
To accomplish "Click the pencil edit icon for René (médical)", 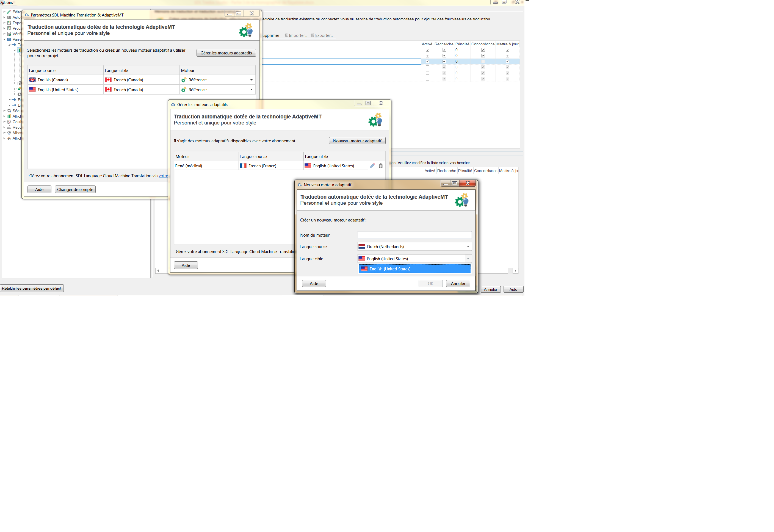I will click(372, 166).
